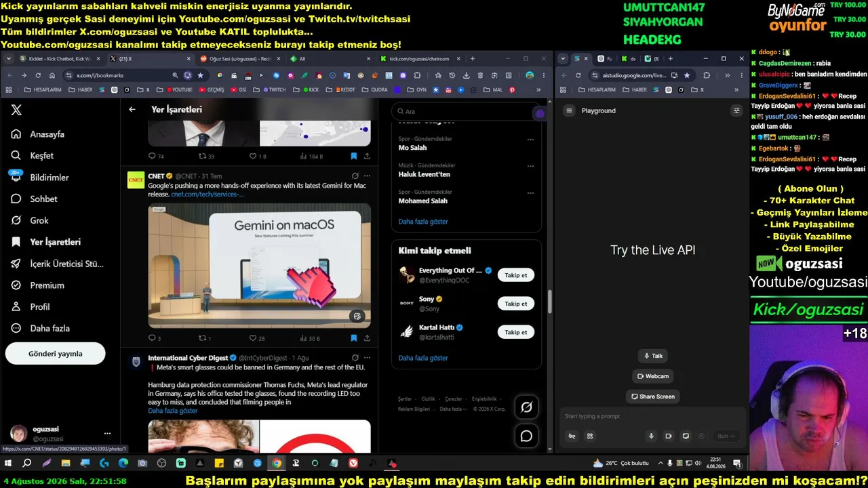Open oguzsasi account menu dots
The image size is (868, 488).
[107, 433]
